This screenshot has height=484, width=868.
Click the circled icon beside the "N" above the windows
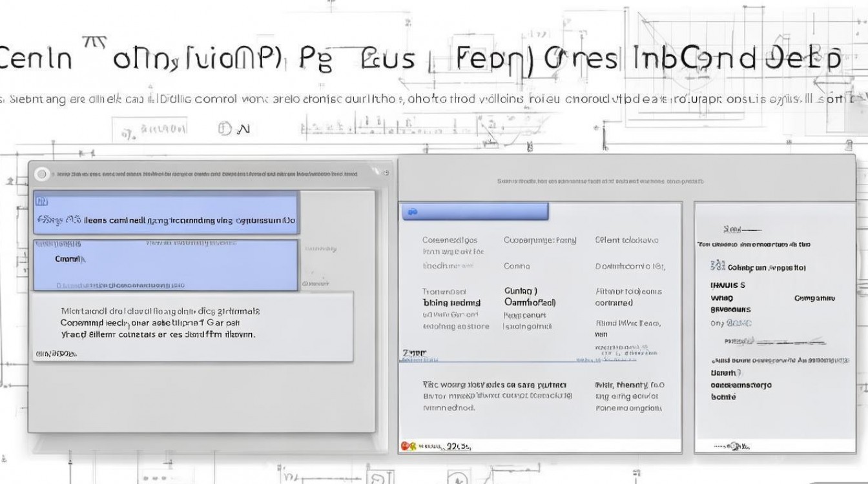pos(225,129)
